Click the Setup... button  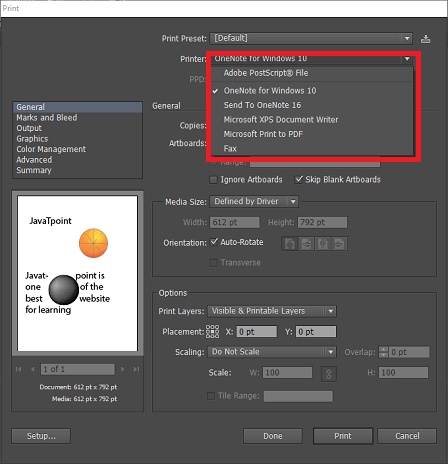tap(41, 436)
